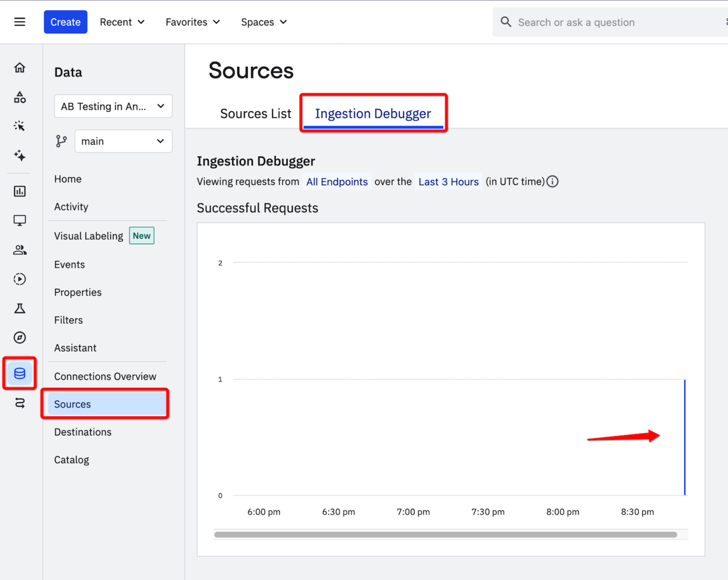Open the charts dashboard icon in rail
The image size is (728, 580).
coord(19,191)
